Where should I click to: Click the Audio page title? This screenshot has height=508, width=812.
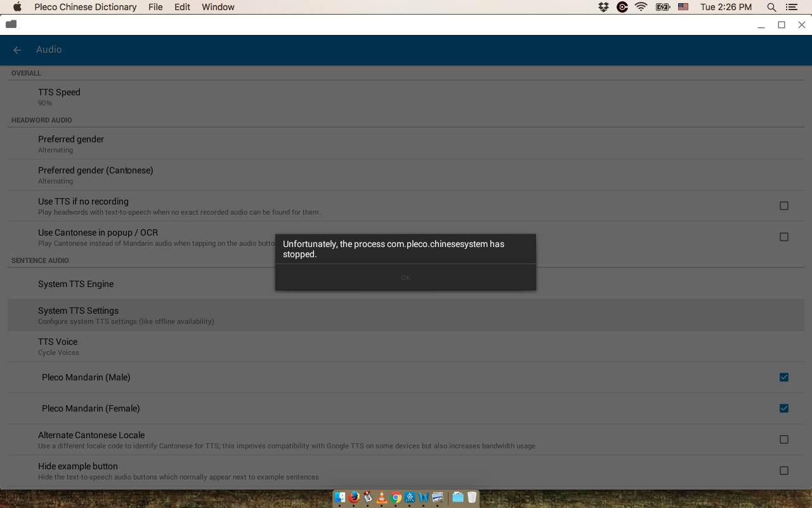coord(49,50)
